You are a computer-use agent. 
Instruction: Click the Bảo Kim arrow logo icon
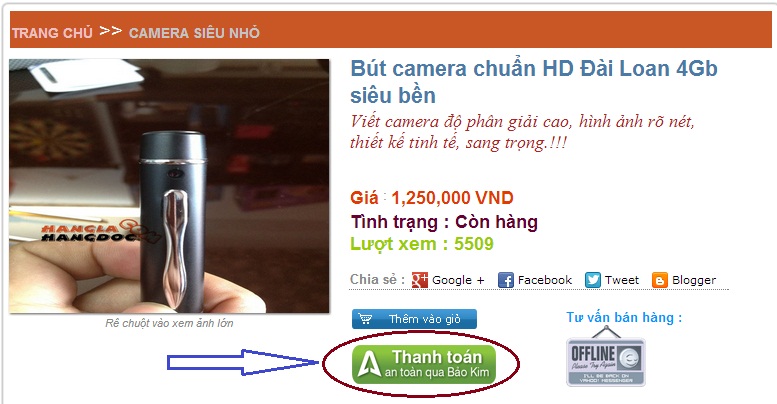click(x=369, y=365)
